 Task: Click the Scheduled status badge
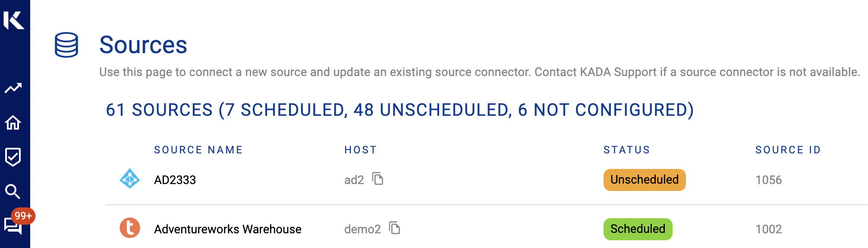(638, 229)
